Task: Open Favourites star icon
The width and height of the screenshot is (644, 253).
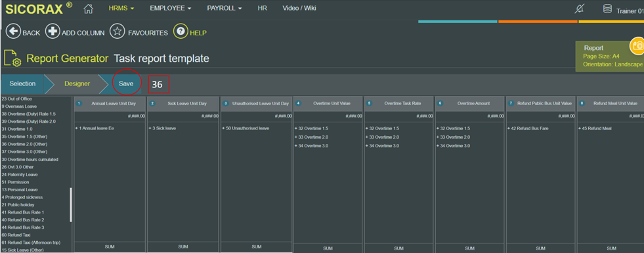Action: pyautogui.click(x=117, y=32)
